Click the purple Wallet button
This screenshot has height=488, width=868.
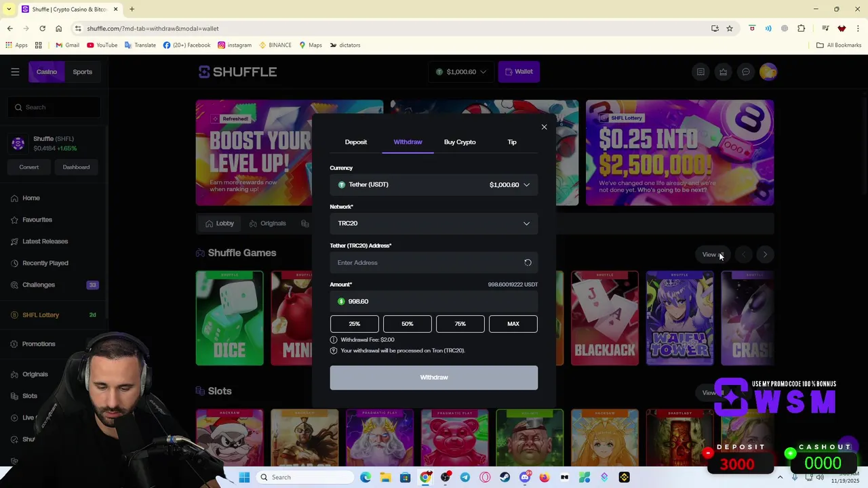(519, 72)
